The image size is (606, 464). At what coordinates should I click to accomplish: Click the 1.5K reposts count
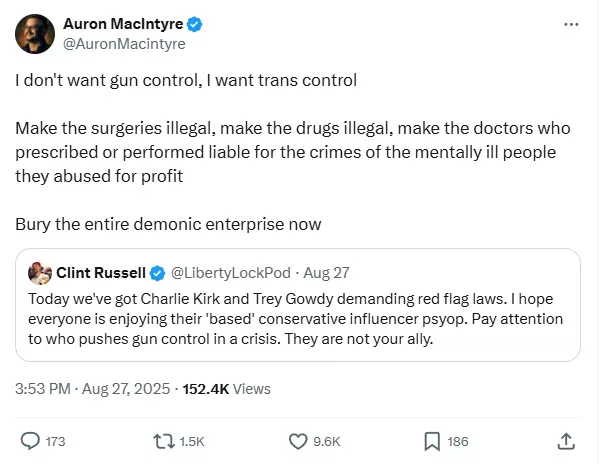pyautogui.click(x=192, y=441)
